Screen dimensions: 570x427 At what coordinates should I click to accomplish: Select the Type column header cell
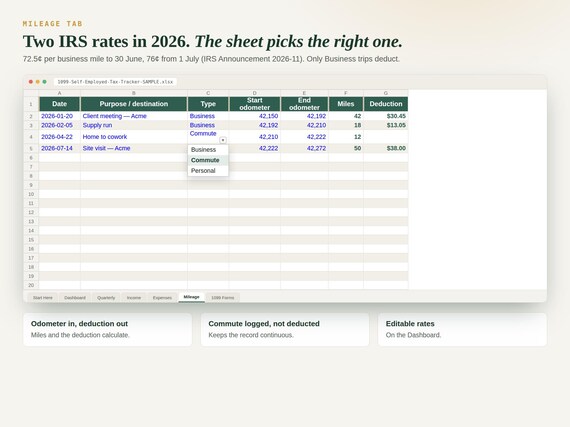point(208,104)
